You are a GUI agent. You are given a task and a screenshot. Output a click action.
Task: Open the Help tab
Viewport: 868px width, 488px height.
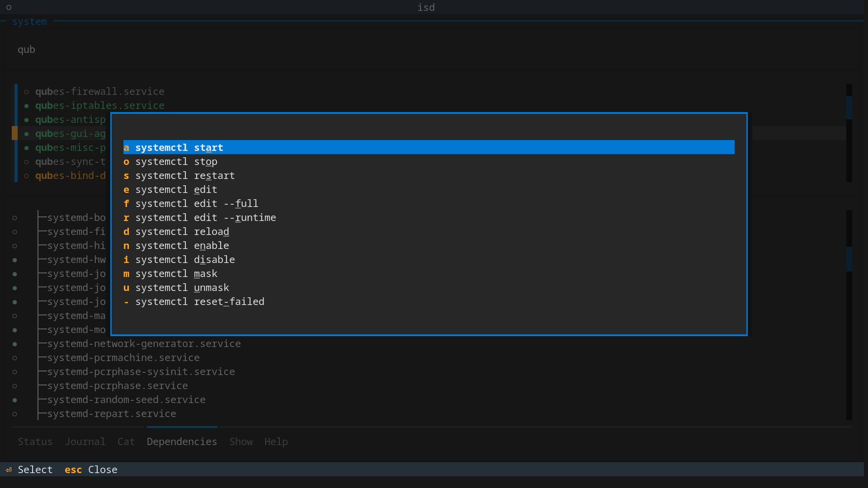click(276, 441)
